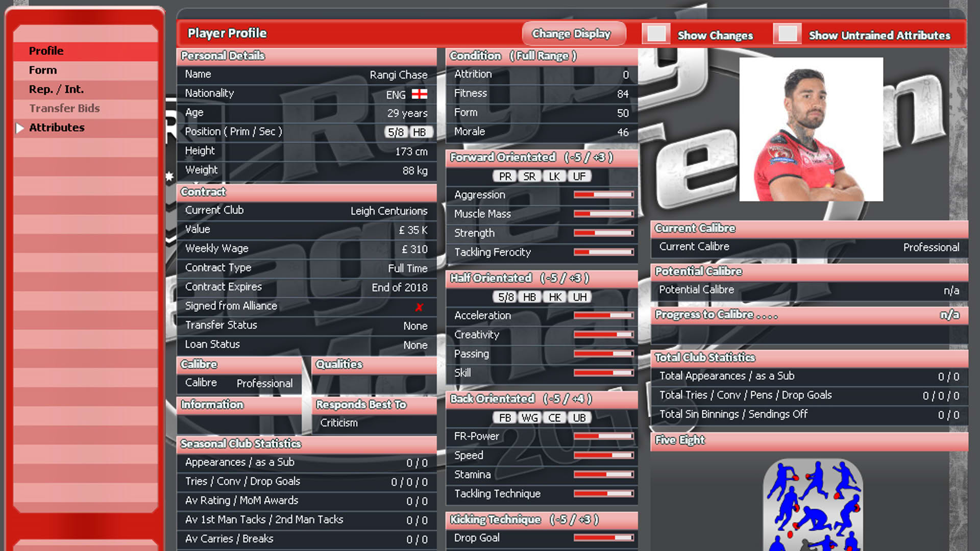This screenshot has width=980, height=551.
Task: Click the Seasonal Club Statistics header
Action: pyautogui.click(x=306, y=444)
